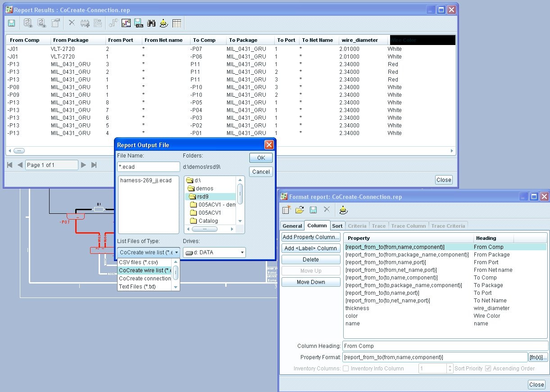Screen dimensions: 550x392
Task: Open the List Files of Type dropdown
Action: click(x=177, y=252)
